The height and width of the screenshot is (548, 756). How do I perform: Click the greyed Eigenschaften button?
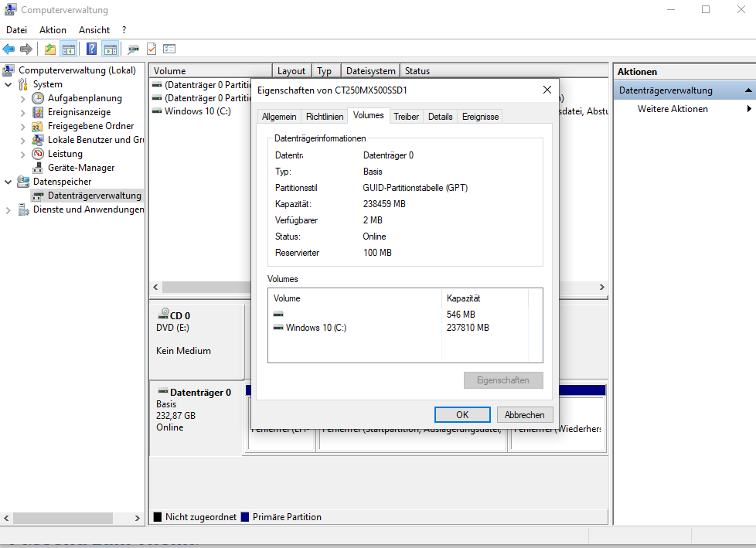point(503,380)
